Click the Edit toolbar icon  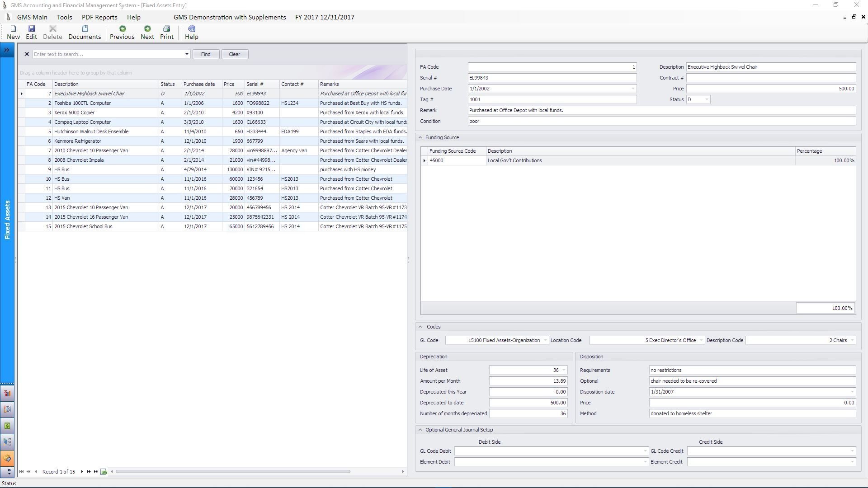click(31, 32)
